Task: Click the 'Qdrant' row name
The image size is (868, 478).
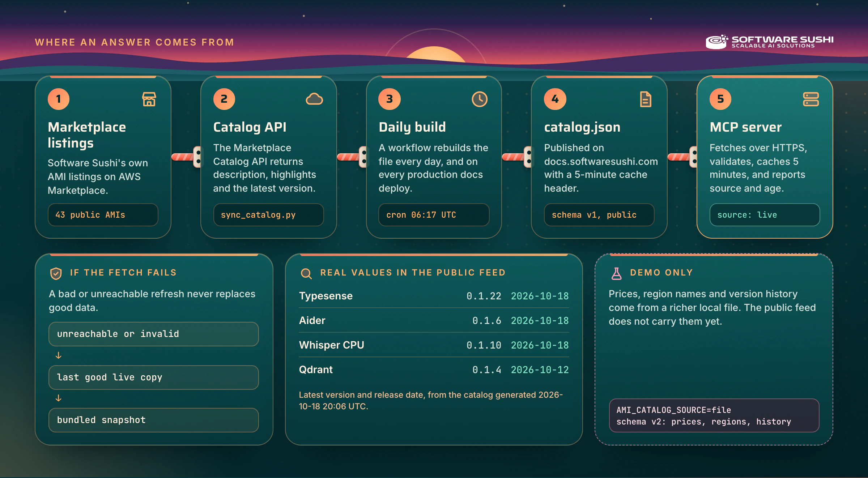Action: (x=316, y=370)
